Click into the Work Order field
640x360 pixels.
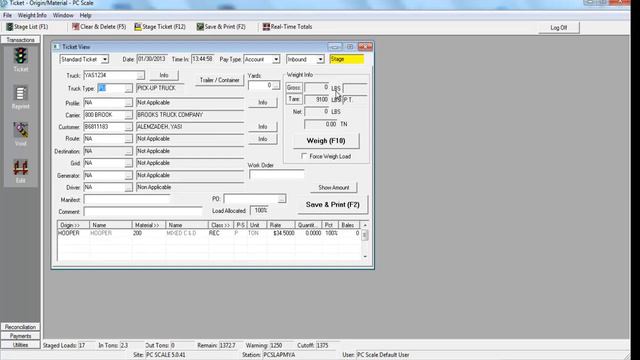click(x=276, y=175)
